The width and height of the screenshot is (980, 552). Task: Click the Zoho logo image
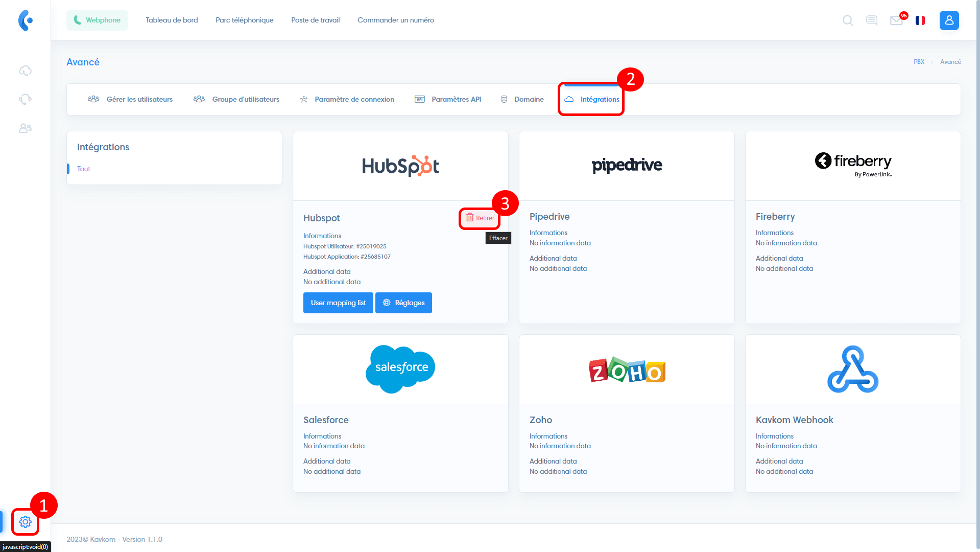click(627, 370)
